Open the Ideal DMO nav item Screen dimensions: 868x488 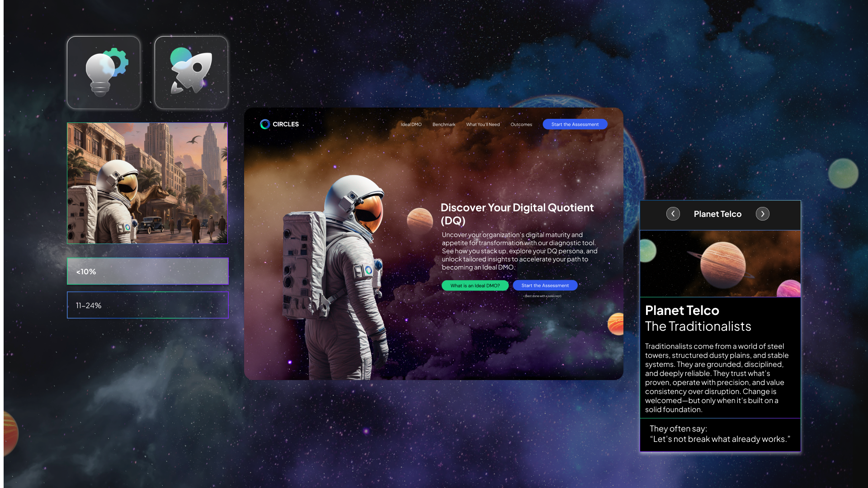pos(411,124)
